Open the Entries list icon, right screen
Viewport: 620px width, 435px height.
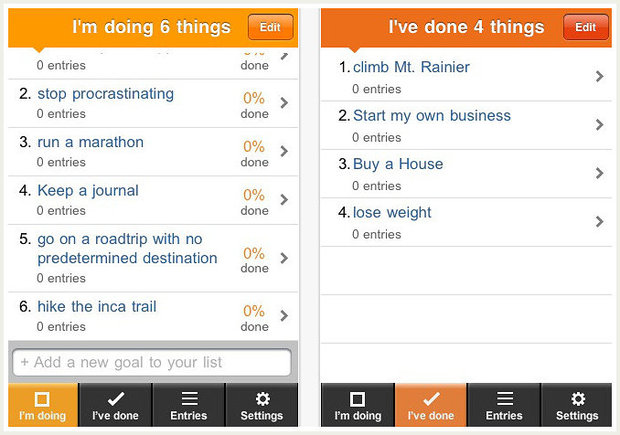[x=504, y=399]
